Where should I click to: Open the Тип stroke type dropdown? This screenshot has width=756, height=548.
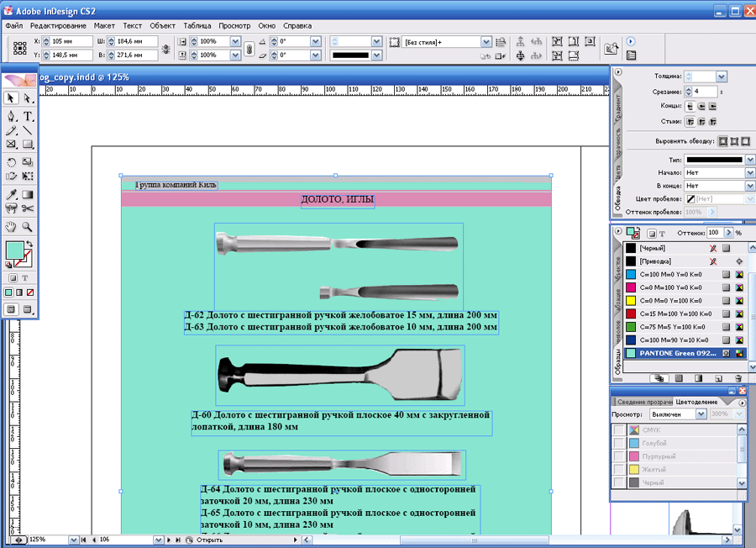[750, 160]
